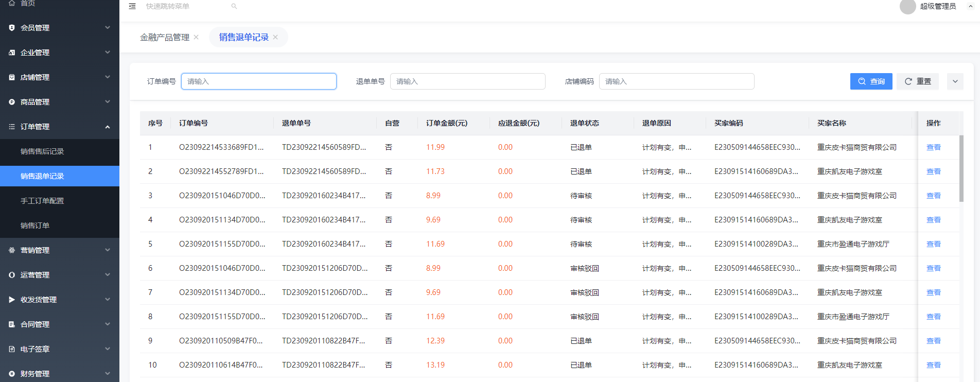Screen dimensions: 980x382
Task: Click the 电子签章 sidebar icon
Action: pos(12,349)
